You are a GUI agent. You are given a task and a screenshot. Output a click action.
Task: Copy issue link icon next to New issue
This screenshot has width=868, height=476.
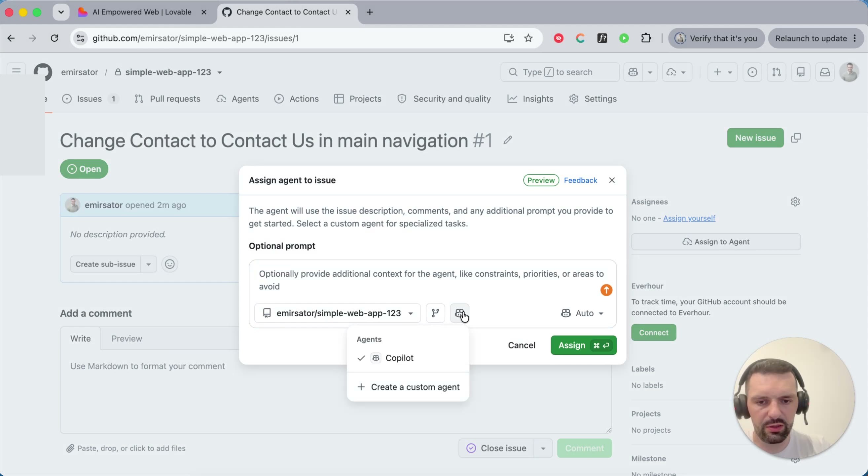(x=796, y=138)
